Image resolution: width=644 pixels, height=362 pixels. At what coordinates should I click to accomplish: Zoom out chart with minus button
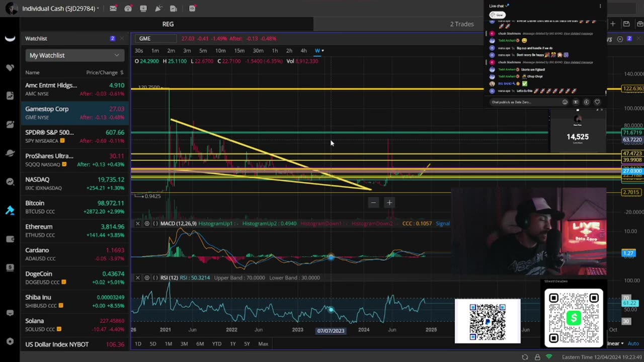click(x=373, y=203)
